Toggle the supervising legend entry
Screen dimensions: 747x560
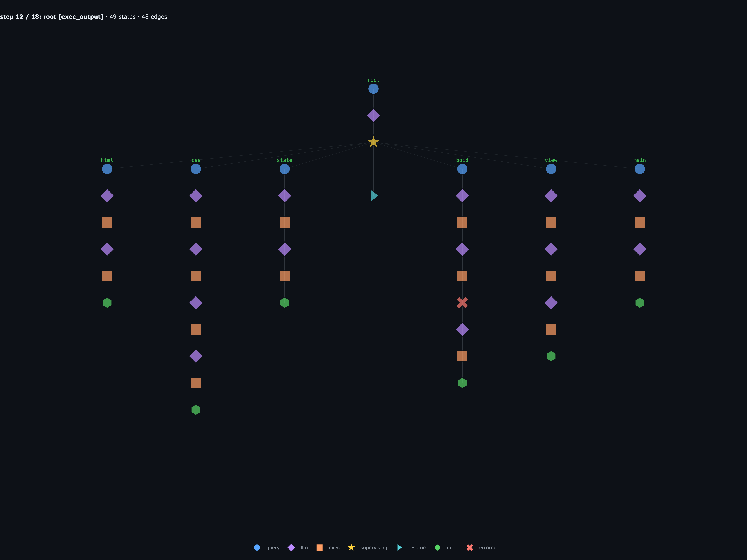(367, 548)
